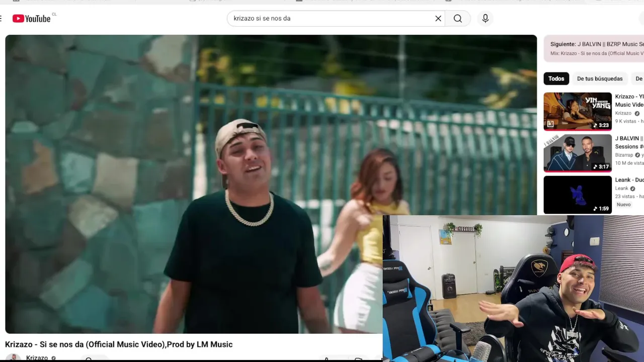
Task: Open the Bizarrap channel name in suggestions
Action: coord(624,155)
